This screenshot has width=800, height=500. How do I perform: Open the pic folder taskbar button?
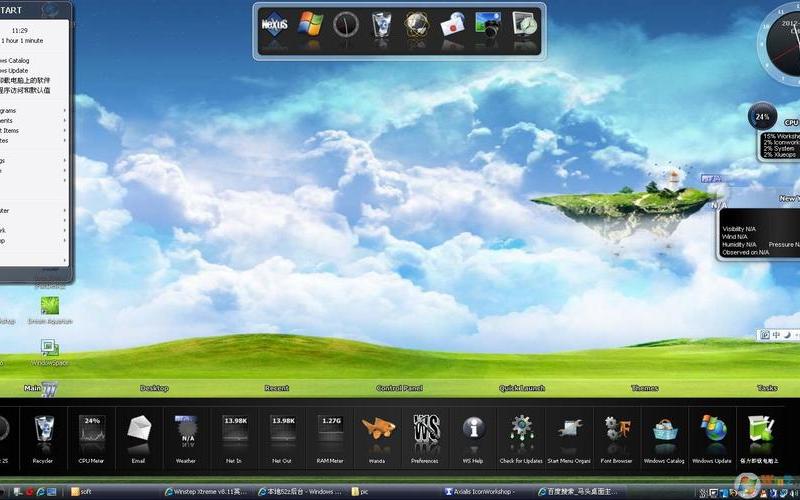click(394, 492)
